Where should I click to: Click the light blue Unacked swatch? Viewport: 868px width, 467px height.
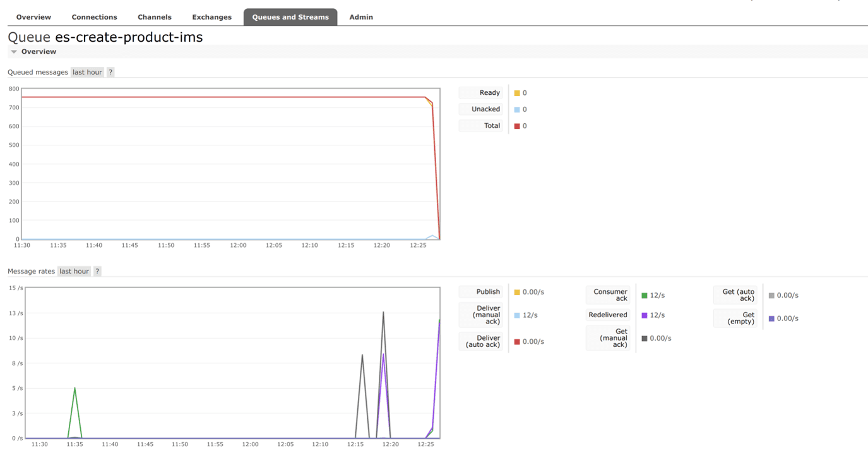tap(517, 109)
